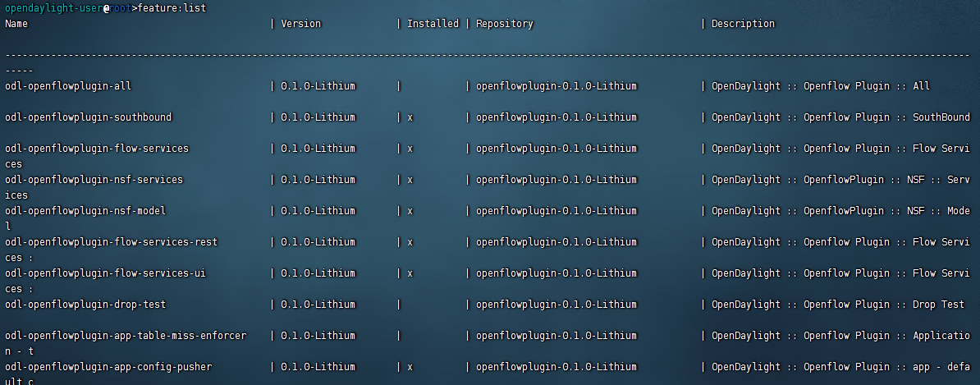Image resolution: width=980 pixels, height=385 pixels.
Task: Click repository 'openflowplugin-0.1.0-Lithium' in odl-openflowplugin-flow-services-ui row
Action: coord(556,273)
